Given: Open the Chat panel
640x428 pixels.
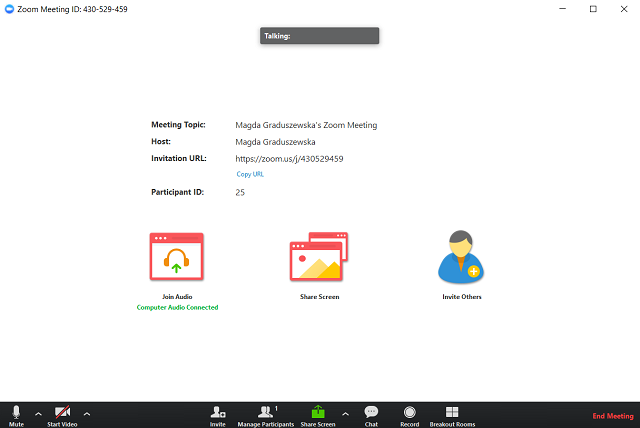Looking at the screenshot, I should (371, 412).
